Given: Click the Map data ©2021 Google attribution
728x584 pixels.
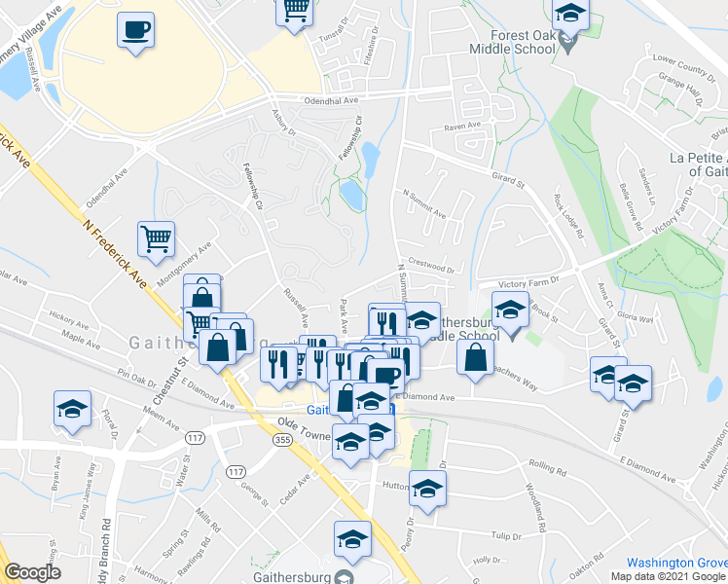Looking at the screenshot, I should click(668, 577).
